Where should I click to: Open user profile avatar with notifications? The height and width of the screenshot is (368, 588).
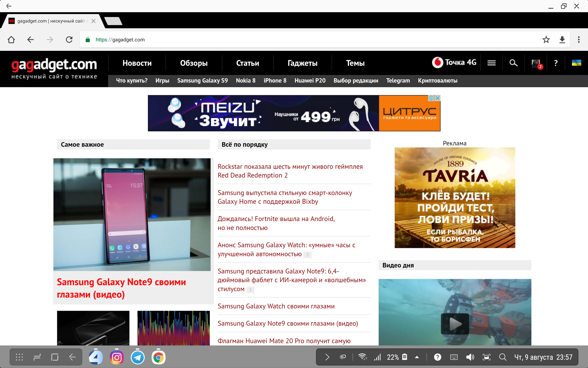click(537, 64)
